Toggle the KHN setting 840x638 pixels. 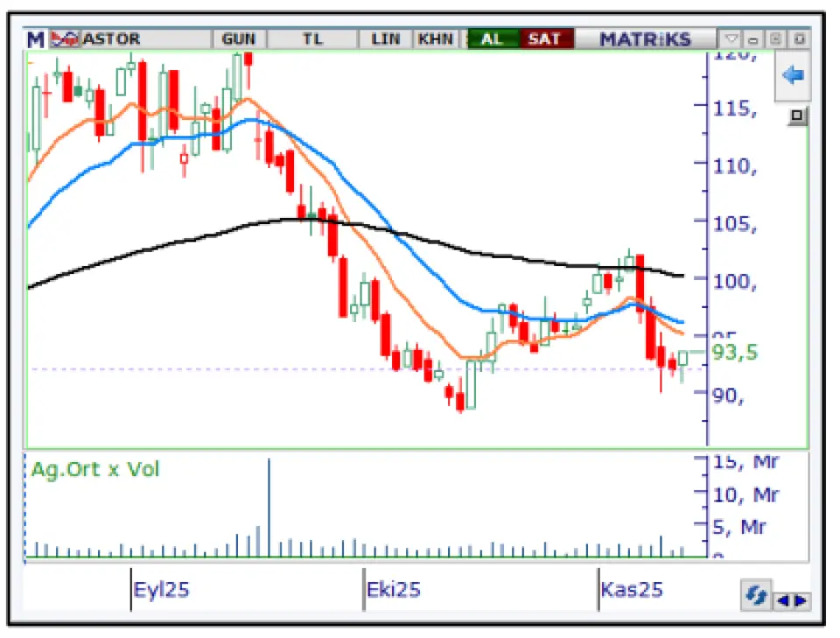435,39
